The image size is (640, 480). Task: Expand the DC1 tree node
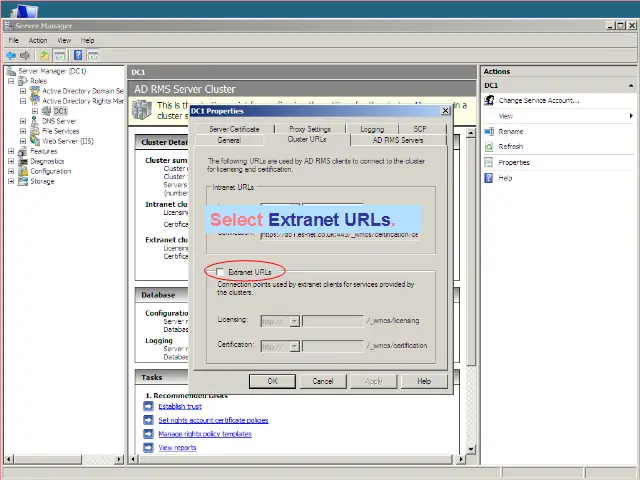click(35, 111)
